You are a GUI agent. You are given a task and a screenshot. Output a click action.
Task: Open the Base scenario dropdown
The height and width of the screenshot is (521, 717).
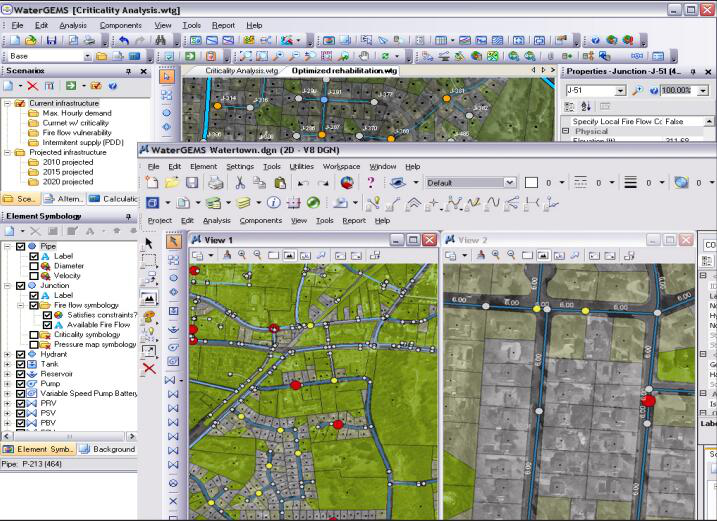tap(87, 56)
